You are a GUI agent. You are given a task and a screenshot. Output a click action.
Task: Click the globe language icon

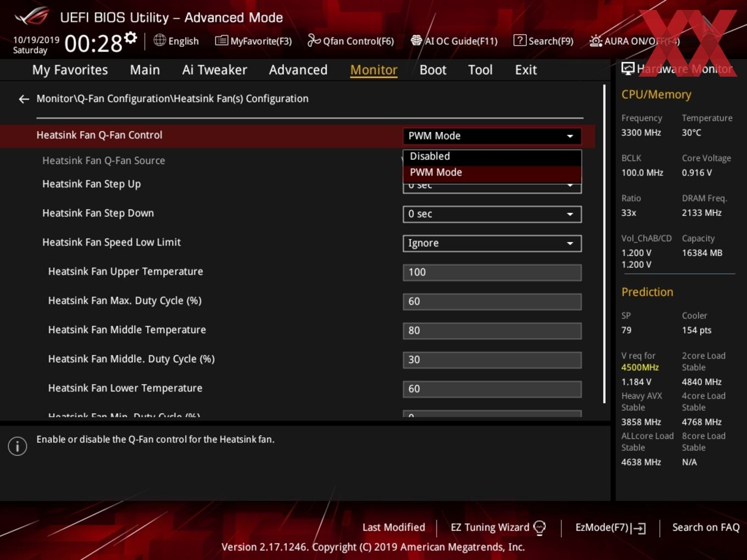click(x=159, y=40)
